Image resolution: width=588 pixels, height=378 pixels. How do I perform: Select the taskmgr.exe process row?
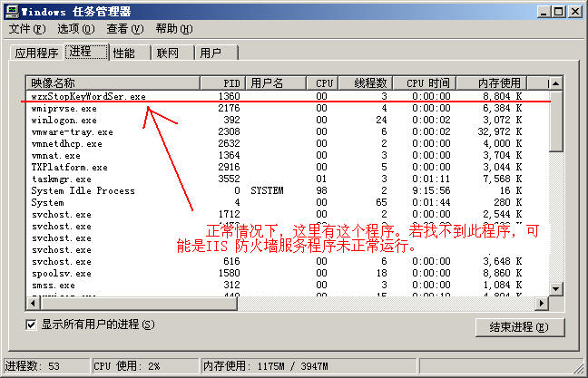tap(288, 179)
